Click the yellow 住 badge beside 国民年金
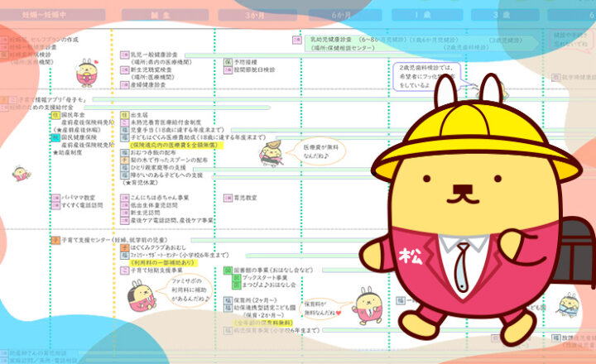Image resolution: width=596 pixels, height=364 pixels. point(56,115)
